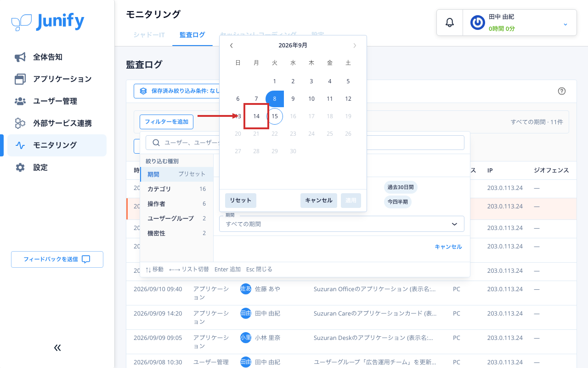
Task: Click the 佐あ avatar for 佐藤 あや
Action: [x=246, y=289]
